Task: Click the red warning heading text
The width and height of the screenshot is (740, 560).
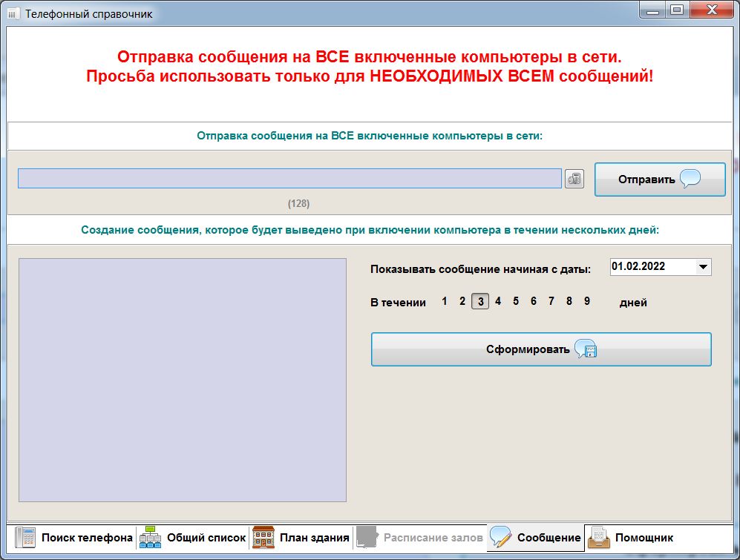Action: click(370, 66)
